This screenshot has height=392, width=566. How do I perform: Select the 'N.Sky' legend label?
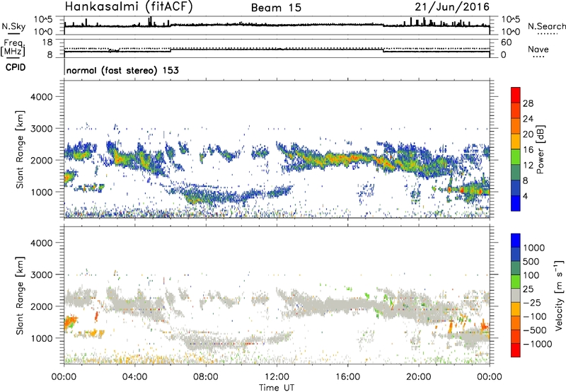(13, 26)
